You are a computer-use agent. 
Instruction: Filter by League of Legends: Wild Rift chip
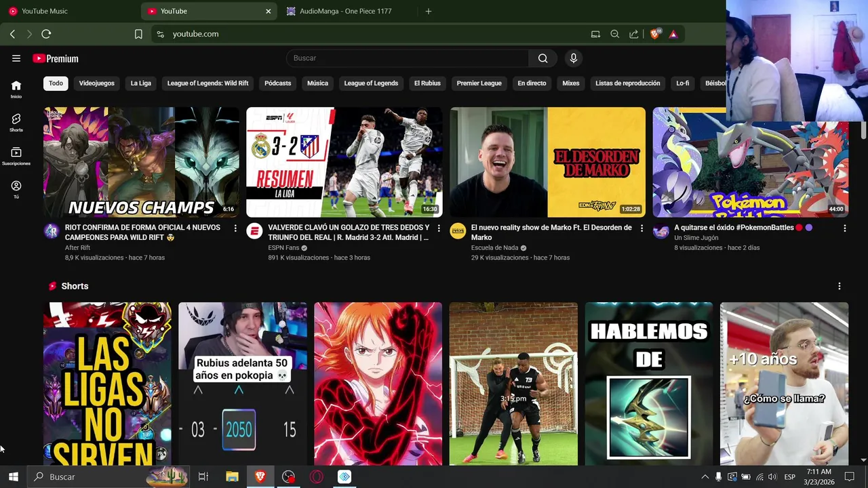pos(208,83)
